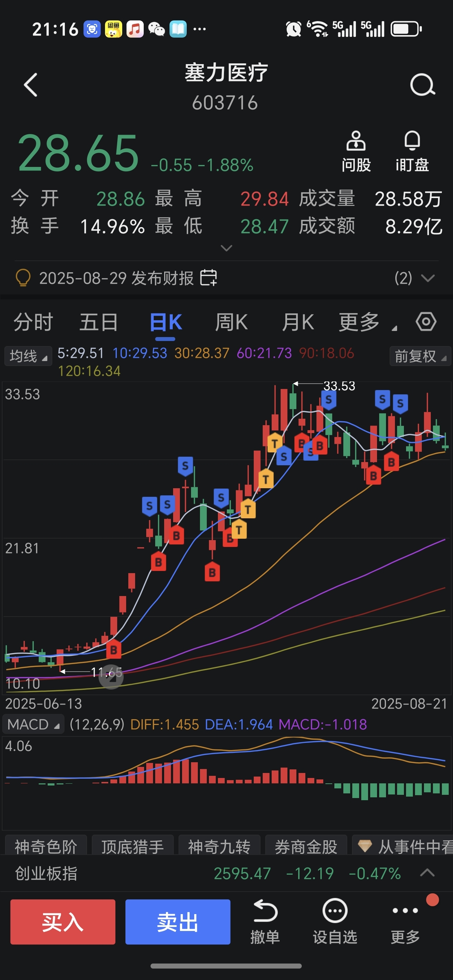The width and height of the screenshot is (453, 980).
Task: Tap the 成交额 8.29亿 value
Action: pyautogui.click(x=414, y=227)
